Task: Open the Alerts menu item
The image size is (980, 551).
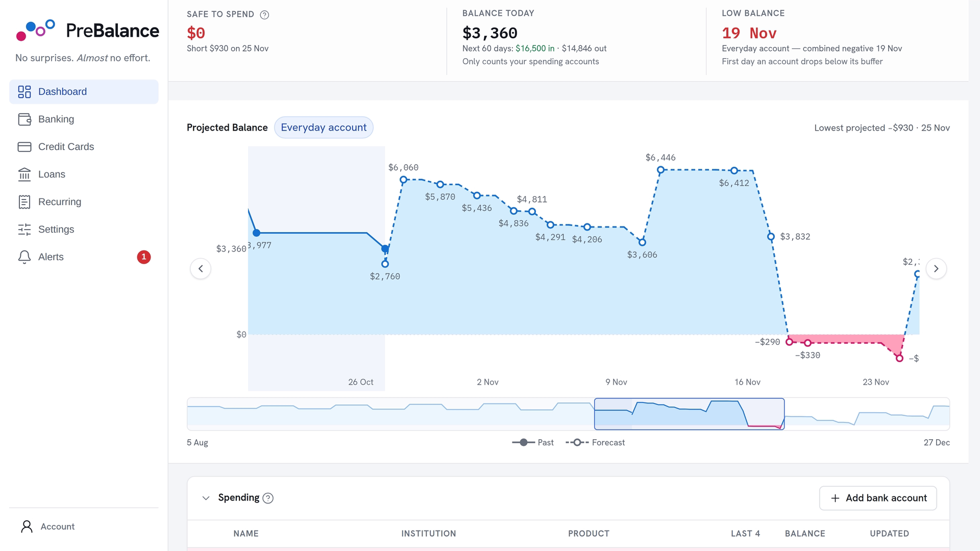Action: 84,257
